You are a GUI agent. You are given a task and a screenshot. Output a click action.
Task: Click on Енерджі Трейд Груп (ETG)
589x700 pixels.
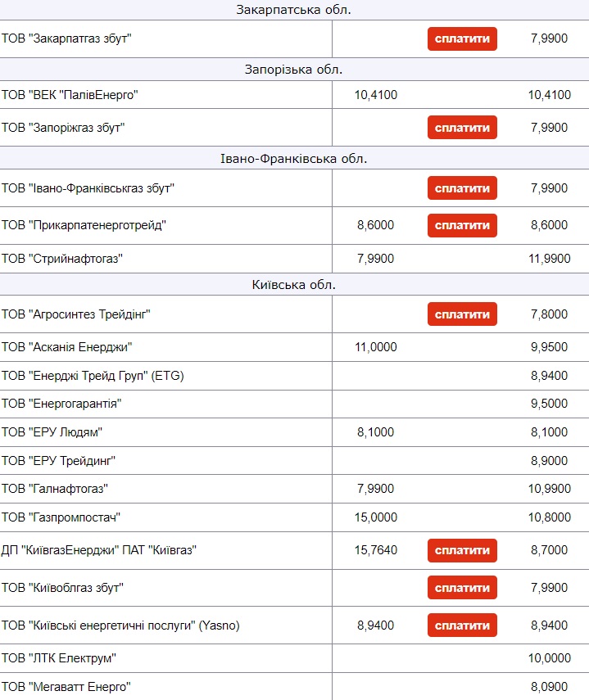(x=93, y=376)
